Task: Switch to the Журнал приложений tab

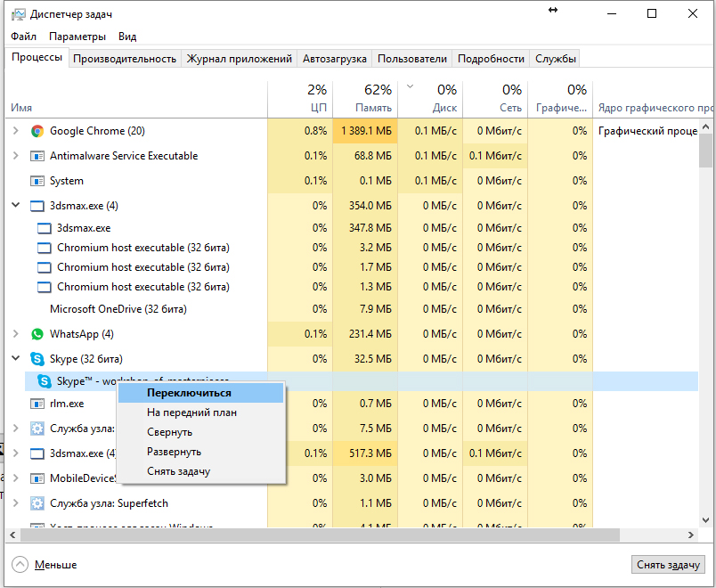Action: coord(240,59)
